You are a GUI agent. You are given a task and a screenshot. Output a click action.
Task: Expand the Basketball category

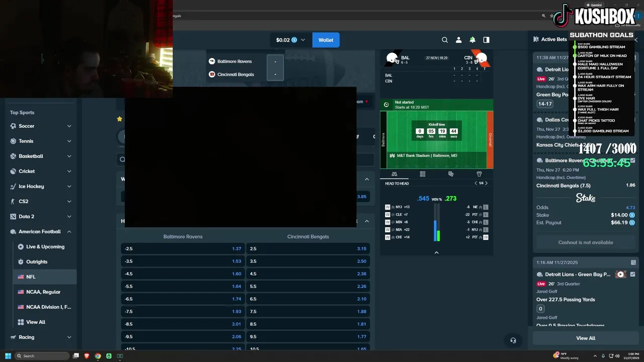[x=69, y=156]
